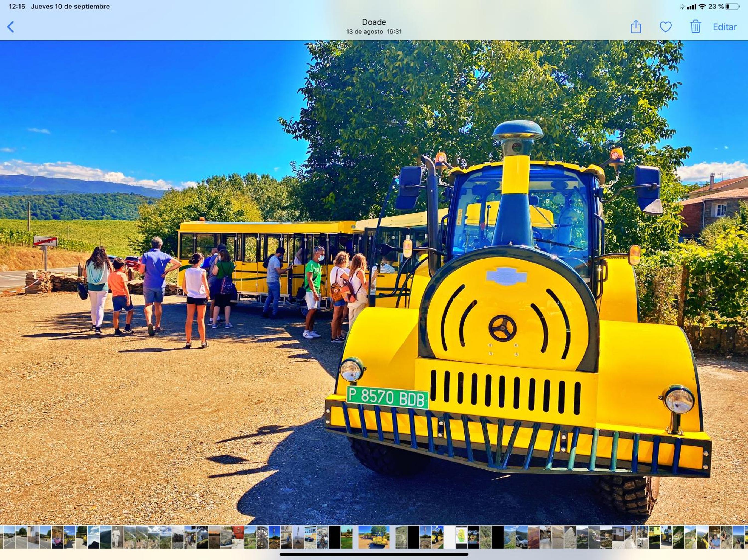The width and height of the screenshot is (748, 560).
Task: Open the cathedral facade thumbnail
Action: coord(643,537)
